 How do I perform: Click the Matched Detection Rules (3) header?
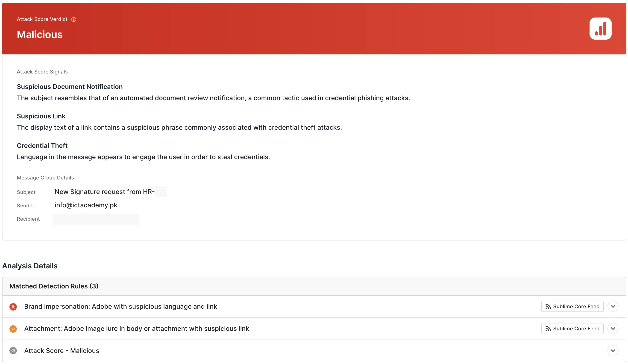pyautogui.click(x=54, y=286)
